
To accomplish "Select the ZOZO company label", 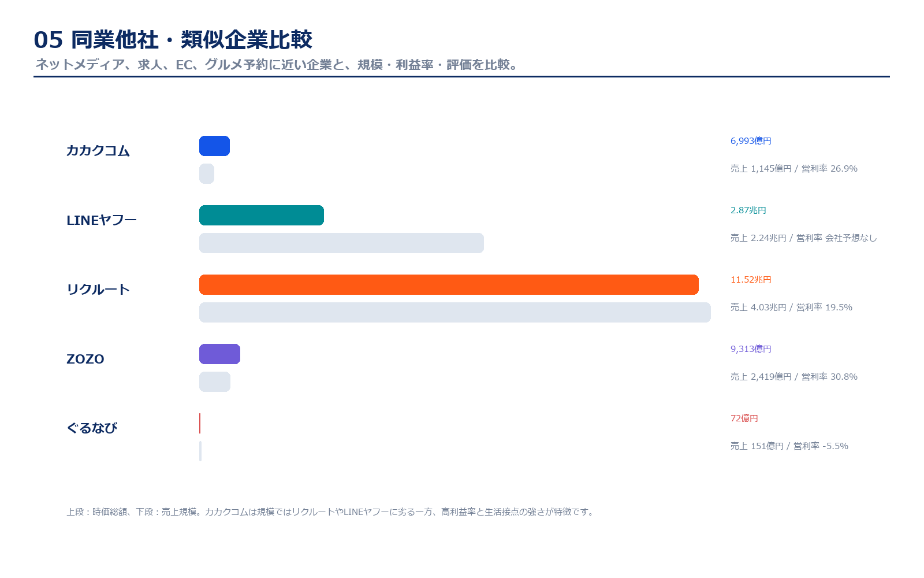I will 85,359.
